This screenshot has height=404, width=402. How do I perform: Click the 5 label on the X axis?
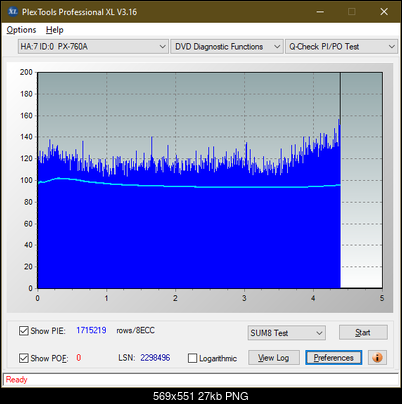pyautogui.click(x=382, y=298)
